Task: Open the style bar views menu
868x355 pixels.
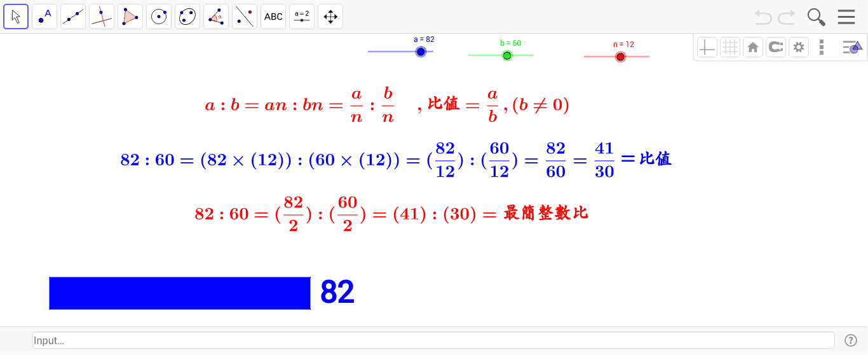Action: pyautogui.click(x=852, y=47)
